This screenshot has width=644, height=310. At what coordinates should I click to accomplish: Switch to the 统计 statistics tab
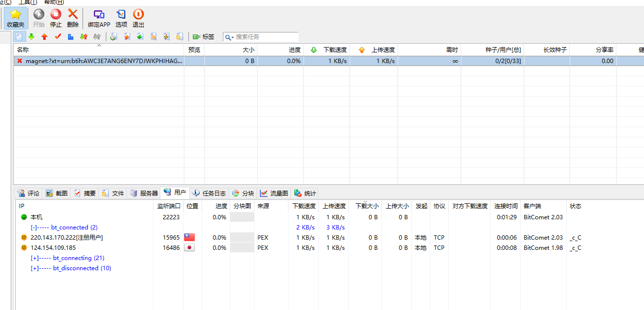pos(305,193)
